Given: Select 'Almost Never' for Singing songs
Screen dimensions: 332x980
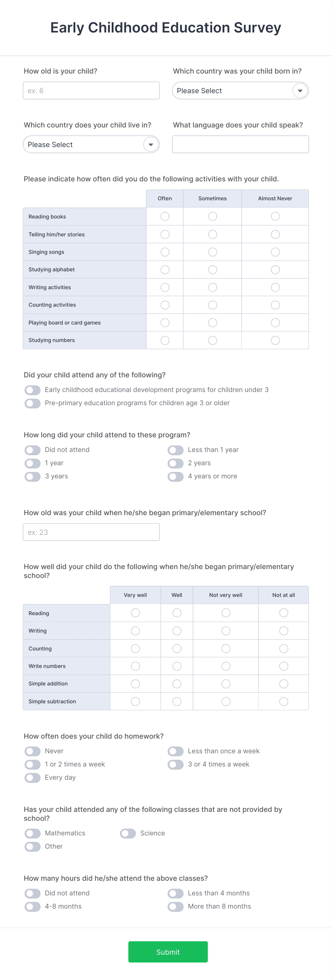Looking at the screenshot, I should (275, 251).
